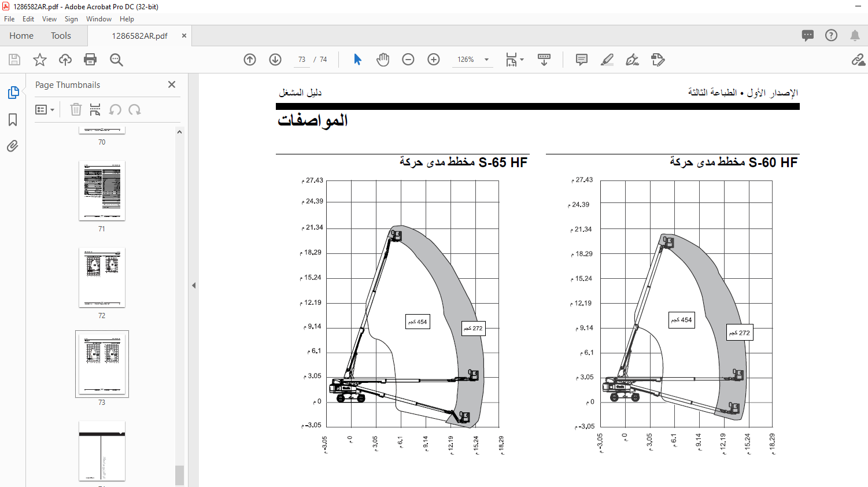
Task: Close the Page Thumbnails panel
Action: (x=172, y=84)
